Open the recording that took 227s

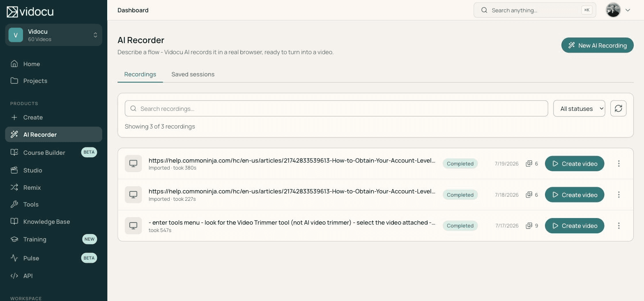(292, 191)
